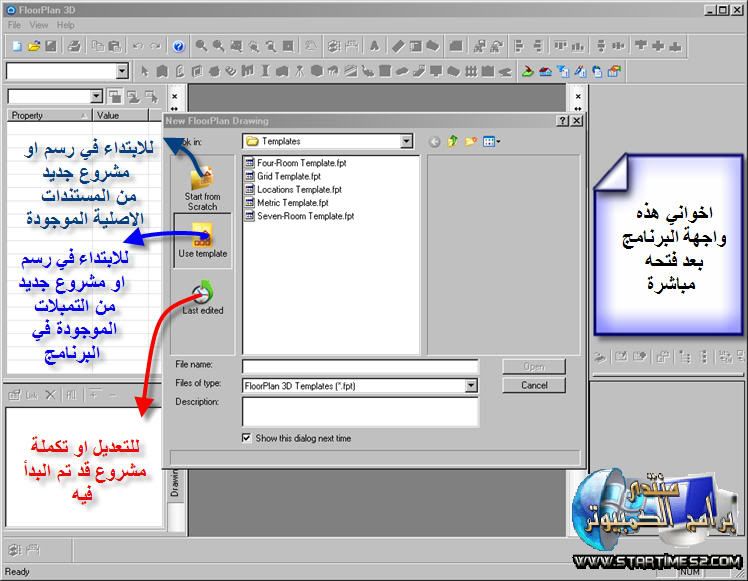748x581 pixels.
Task: Click the New drawing toolbar icon
Action: point(17,46)
